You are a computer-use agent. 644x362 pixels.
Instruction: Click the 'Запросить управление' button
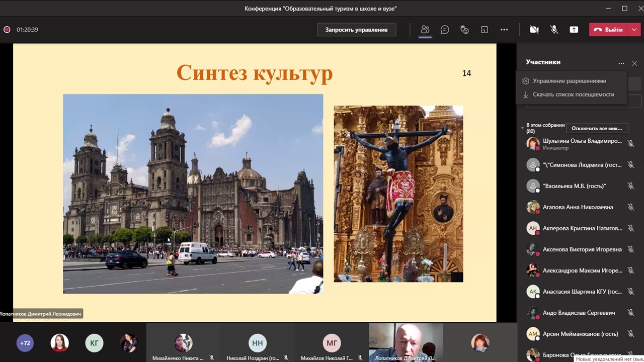click(x=356, y=30)
